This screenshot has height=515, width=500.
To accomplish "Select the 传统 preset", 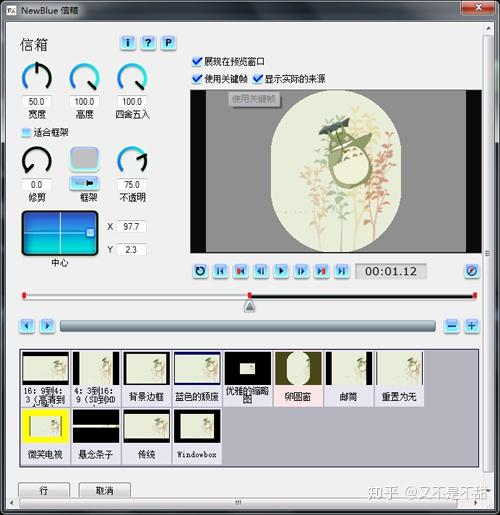I will click(x=146, y=436).
